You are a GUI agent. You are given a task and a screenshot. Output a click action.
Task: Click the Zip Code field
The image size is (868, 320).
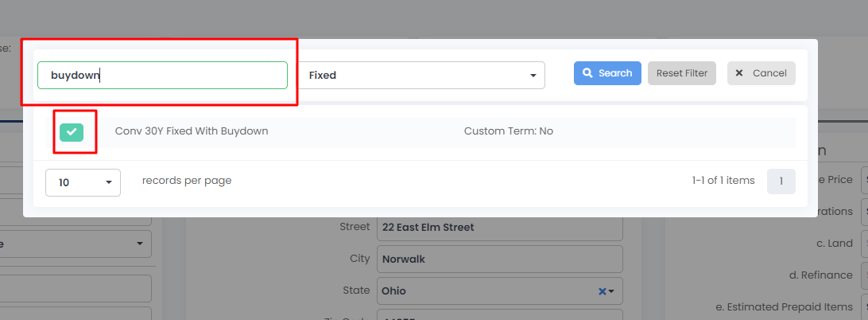(x=500, y=315)
